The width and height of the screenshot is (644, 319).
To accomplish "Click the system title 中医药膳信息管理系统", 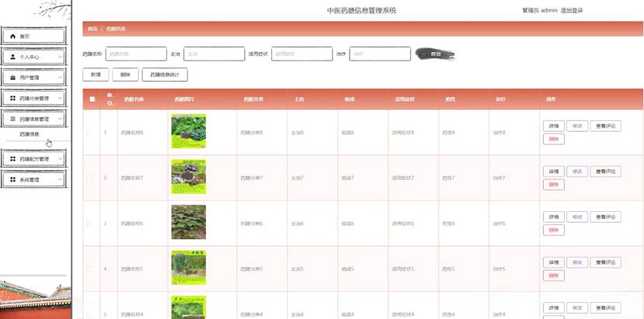I will (x=362, y=11).
